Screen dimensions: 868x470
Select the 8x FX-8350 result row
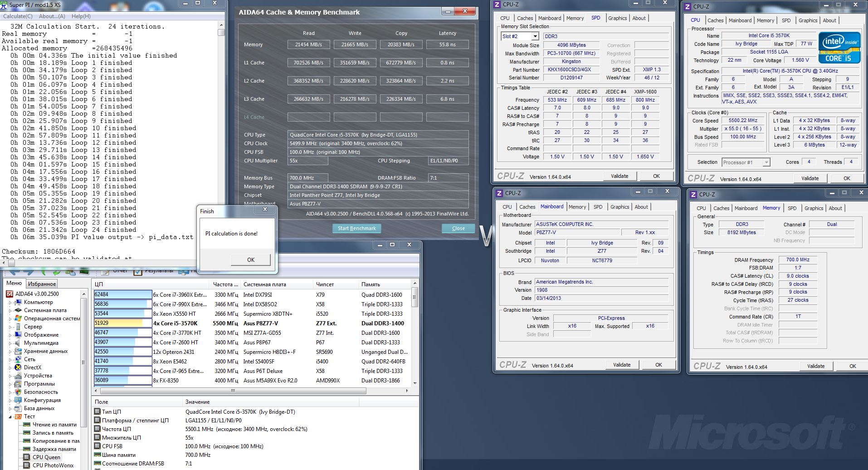[x=251, y=381]
